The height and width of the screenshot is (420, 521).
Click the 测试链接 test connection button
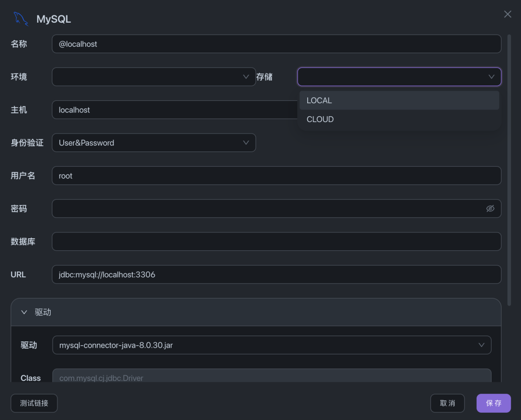click(x=34, y=403)
